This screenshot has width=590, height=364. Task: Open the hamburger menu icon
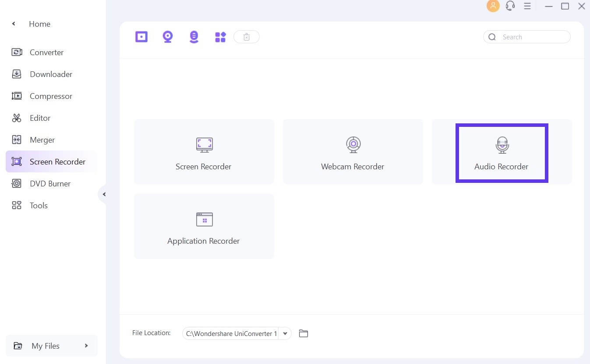527,6
